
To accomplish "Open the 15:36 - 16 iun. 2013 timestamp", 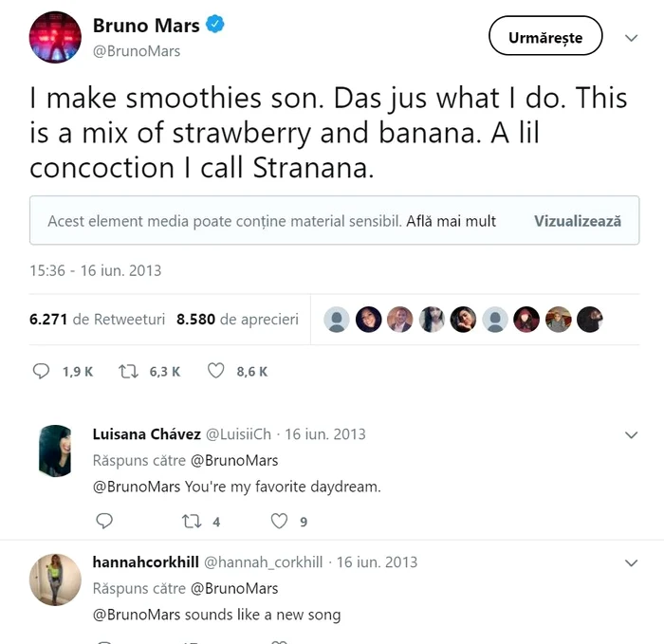I will [96, 270].
